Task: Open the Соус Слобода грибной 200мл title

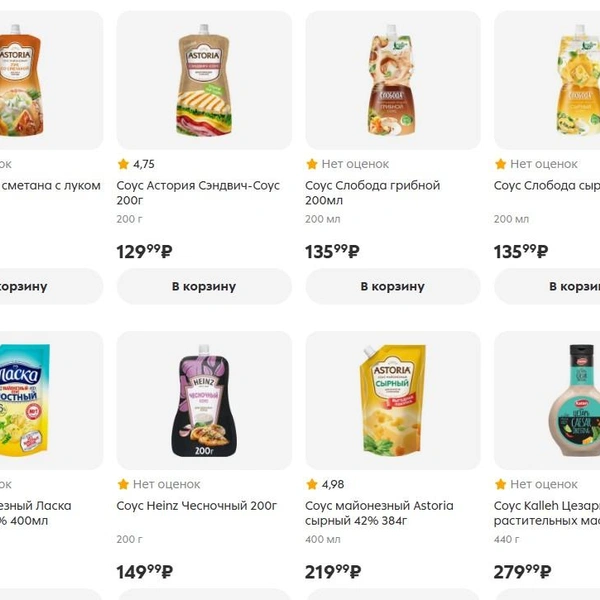Action: click(x=373, y=193)
